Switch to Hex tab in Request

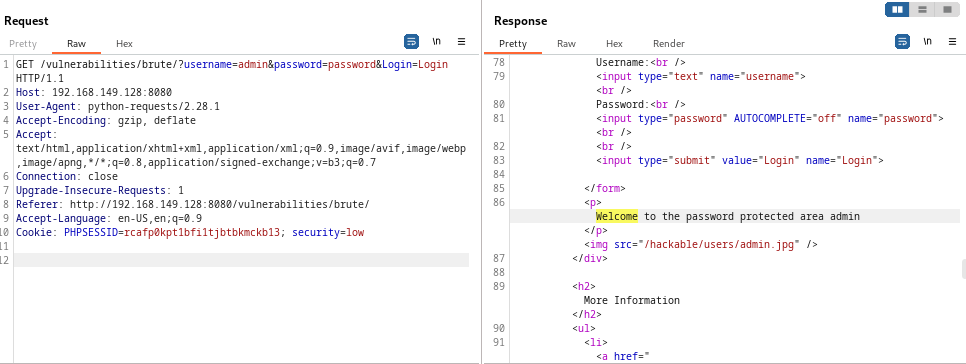coord(124,44)
